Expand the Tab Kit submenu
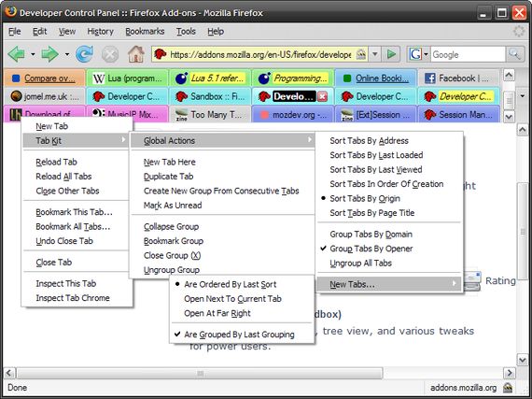Viewport: 532px width, 399px height. click(x=76, y=140)
